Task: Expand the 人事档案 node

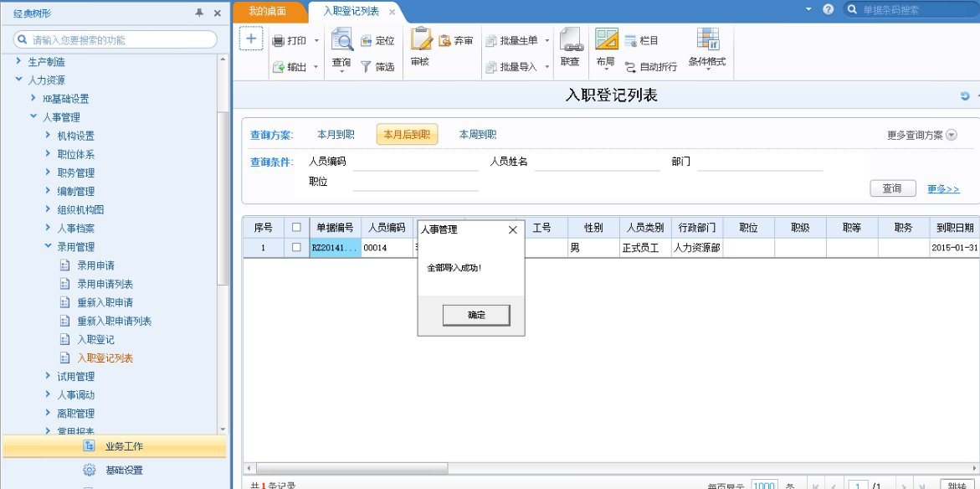Action: click(49, 228)
